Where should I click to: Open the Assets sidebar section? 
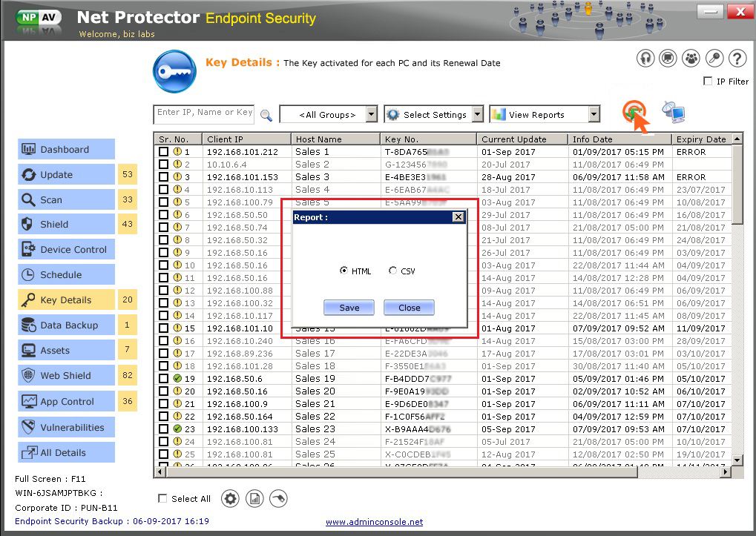click(67, 350)
